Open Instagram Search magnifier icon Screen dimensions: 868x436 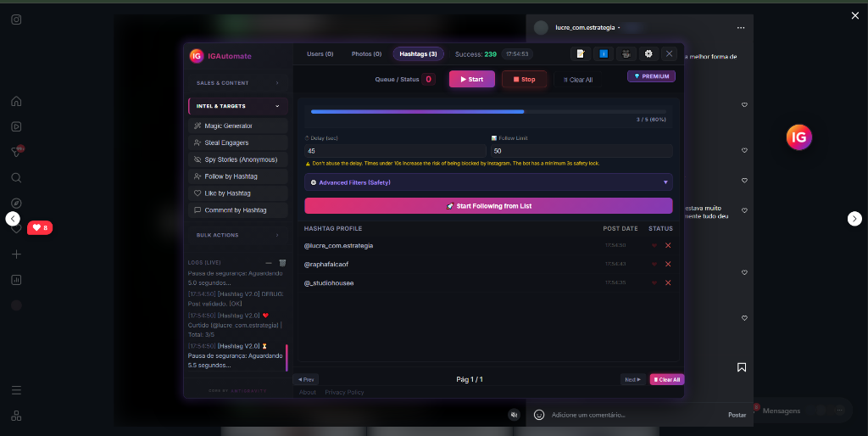17,178
